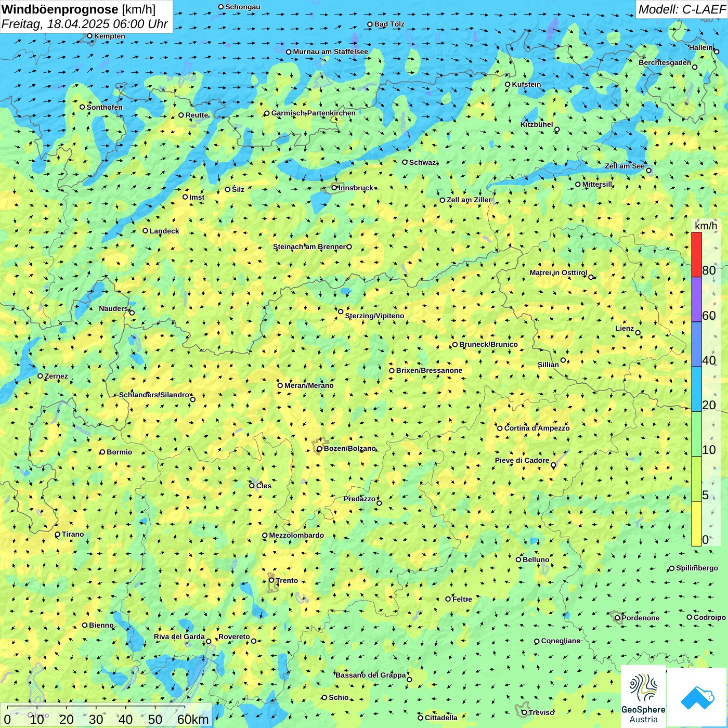Click the 'Nauders' label

[x=113, y=308]
